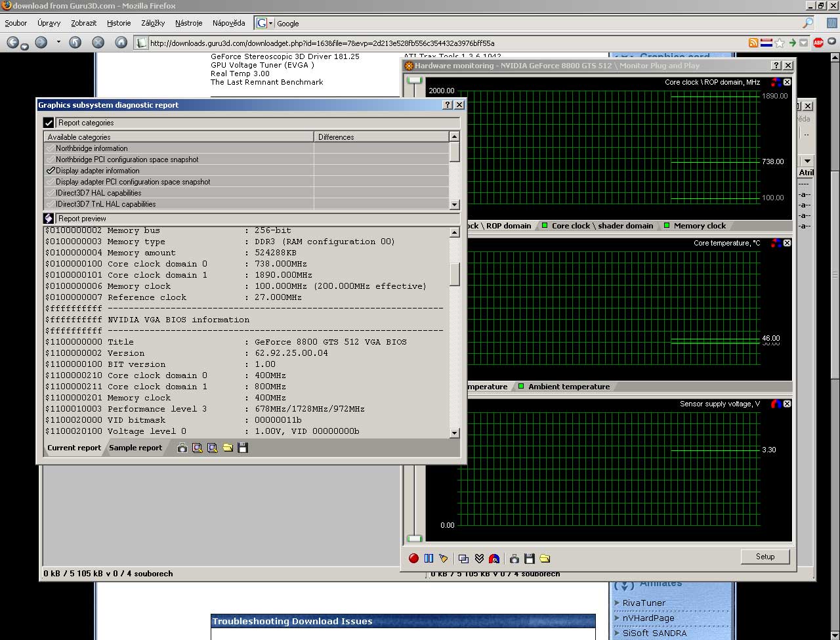Click the URL address field
This screenshot has height=640, width=840.
(446, 43)
